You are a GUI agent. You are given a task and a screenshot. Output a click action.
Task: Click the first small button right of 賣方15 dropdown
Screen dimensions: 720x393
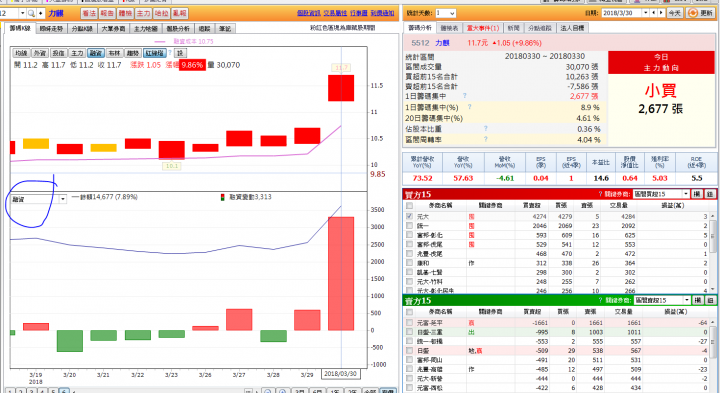[x=698, y=300]
